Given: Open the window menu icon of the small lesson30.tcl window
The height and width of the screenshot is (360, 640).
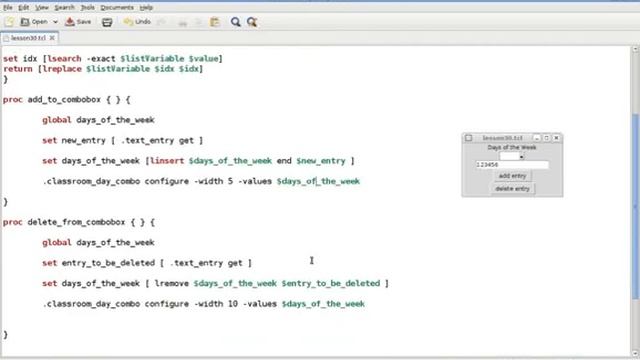Looking at the screenshot, I should click(x=469, y=138).
